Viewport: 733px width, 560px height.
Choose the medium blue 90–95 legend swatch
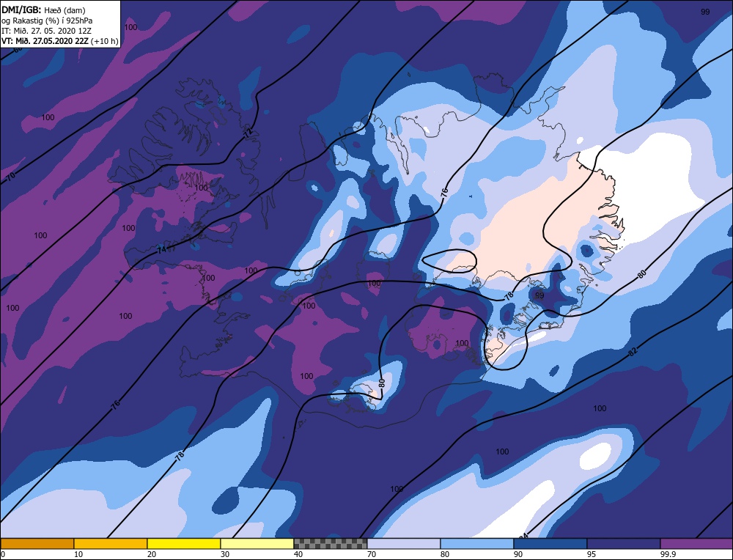(x=550, y=543)
